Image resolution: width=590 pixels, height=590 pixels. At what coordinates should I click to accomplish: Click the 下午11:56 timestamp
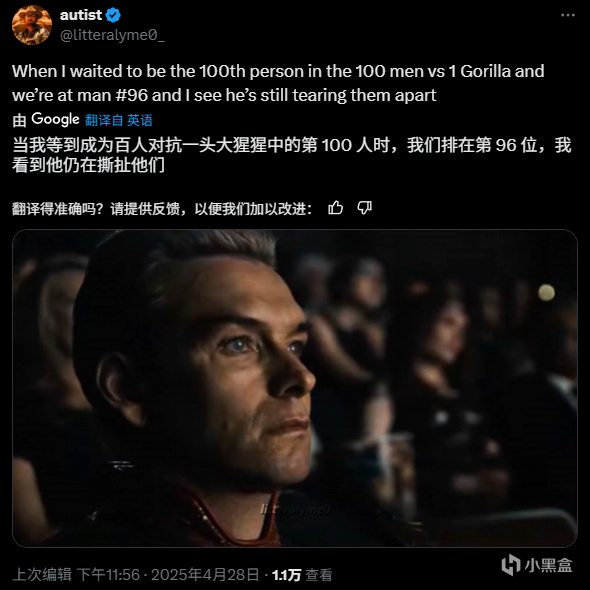108,575
